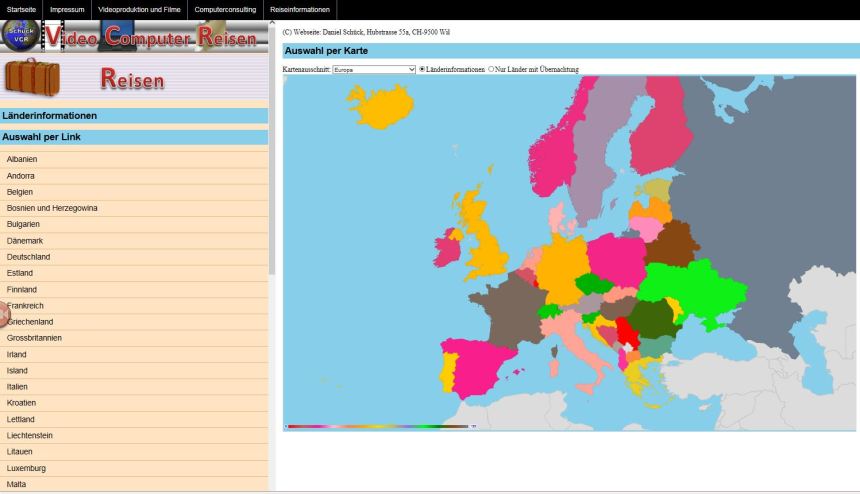
Task: Click the Länderinformationen section header
Action: click(x=134, y=116)
